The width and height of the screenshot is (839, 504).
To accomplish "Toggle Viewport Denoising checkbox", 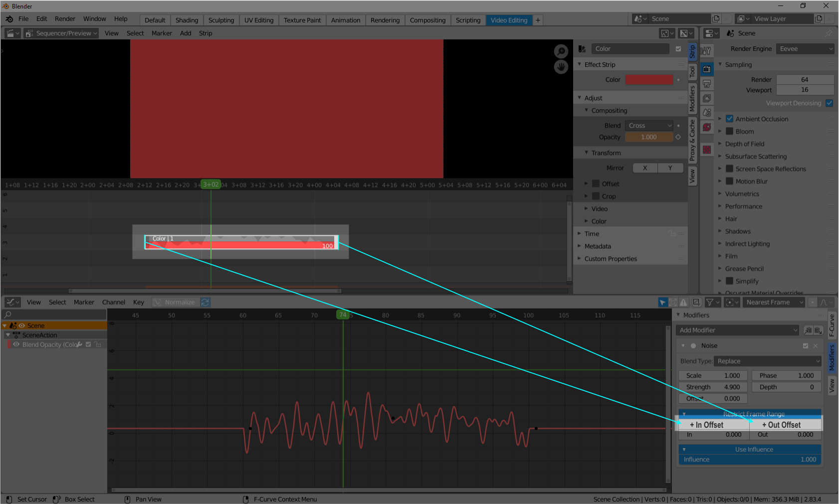I will click(829, 103).
